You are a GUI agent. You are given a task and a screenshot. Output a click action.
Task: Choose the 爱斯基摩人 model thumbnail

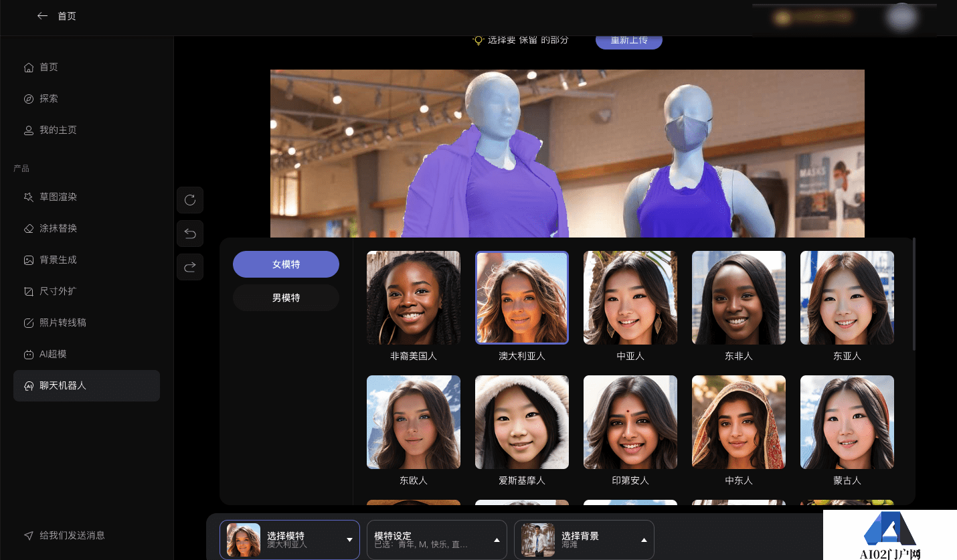click(522, 422)
